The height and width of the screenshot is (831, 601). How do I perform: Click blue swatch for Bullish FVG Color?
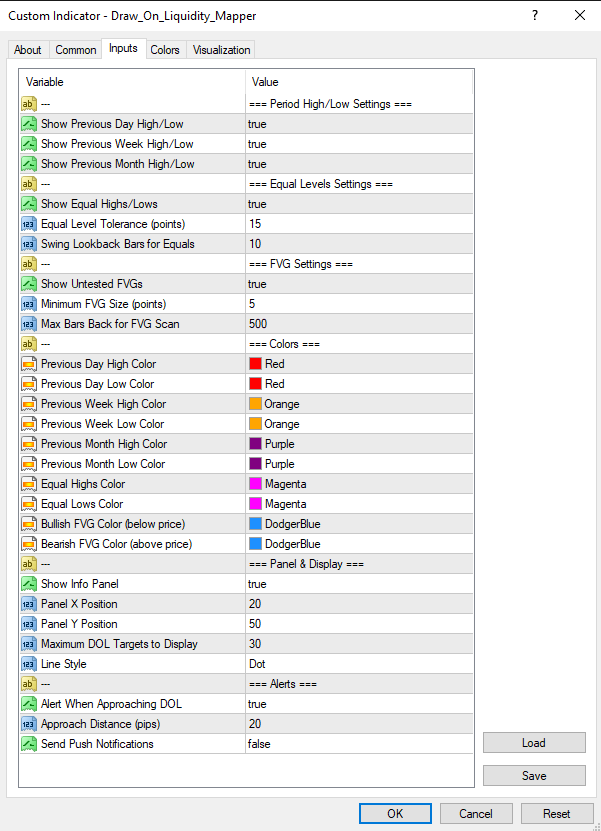click(x=255, y=524)
